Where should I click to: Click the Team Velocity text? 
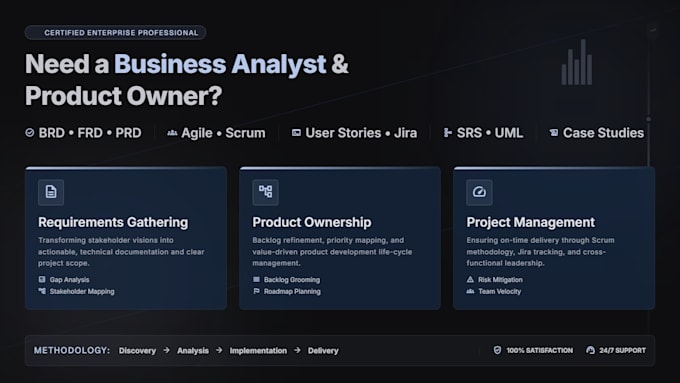click(500, 291)
